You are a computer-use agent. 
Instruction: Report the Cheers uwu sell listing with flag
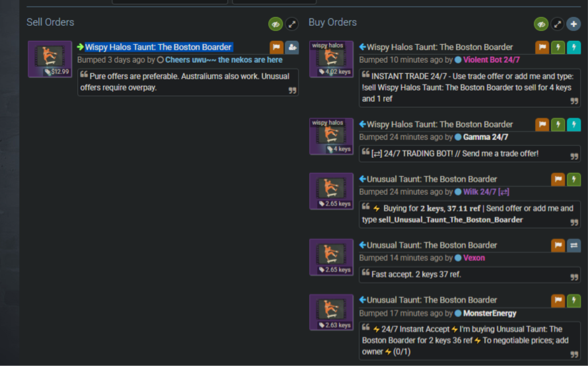276,48
